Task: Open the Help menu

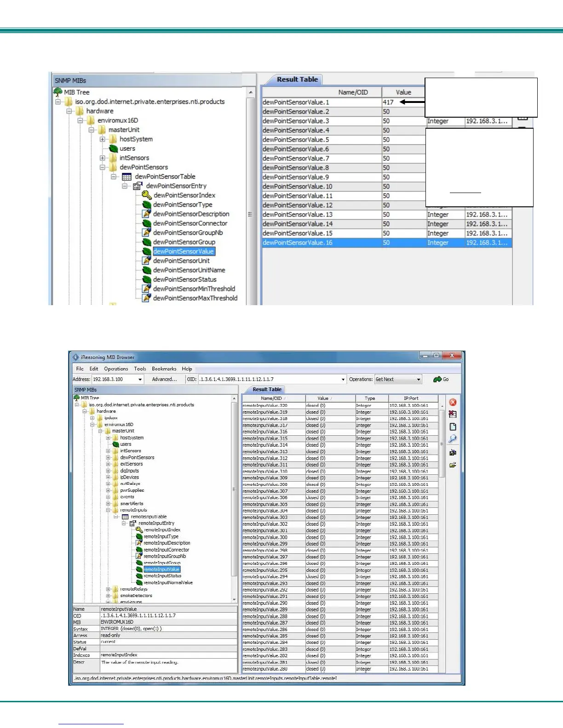Action: click(x=187, y=369)
